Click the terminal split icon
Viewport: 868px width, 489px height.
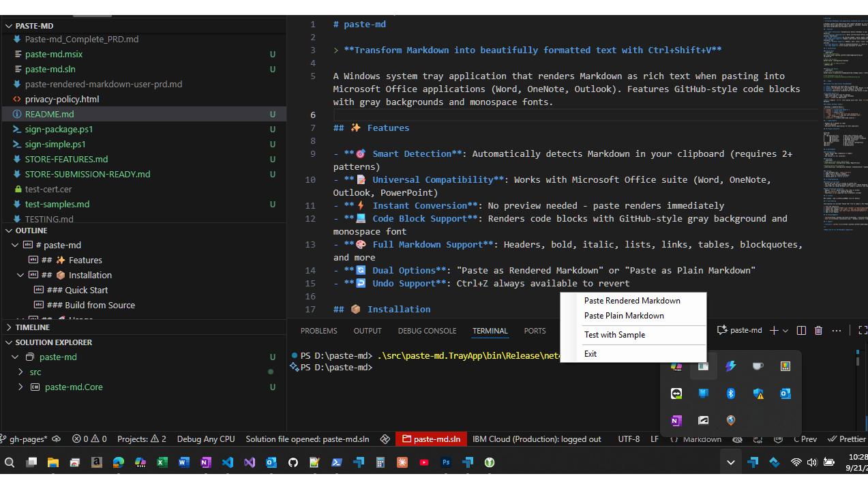(801, 331)
